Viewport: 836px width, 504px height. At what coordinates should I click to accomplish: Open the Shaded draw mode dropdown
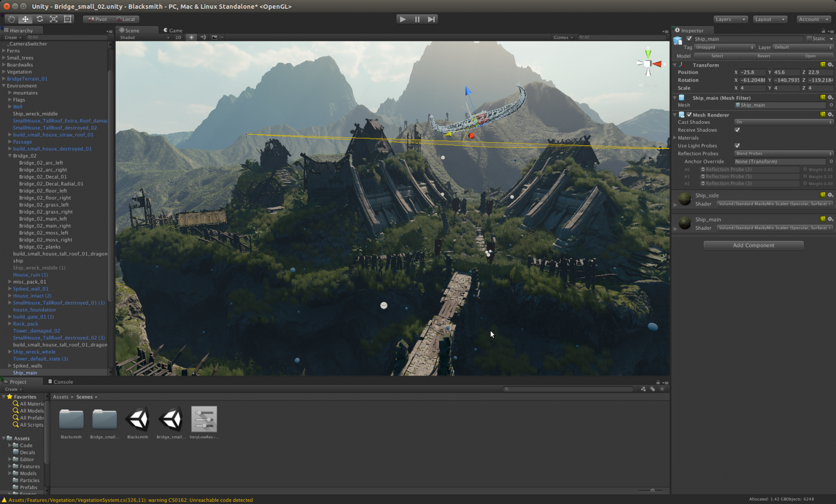tap(145, 38)
